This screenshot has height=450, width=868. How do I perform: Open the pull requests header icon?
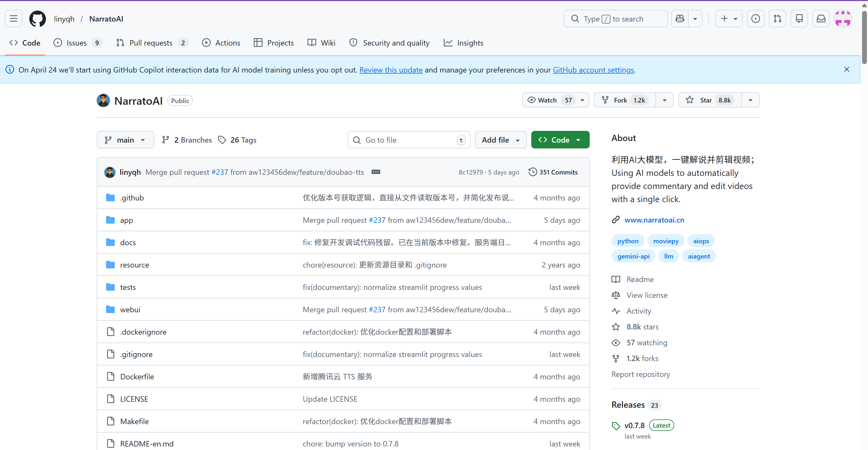click(777, 19)
